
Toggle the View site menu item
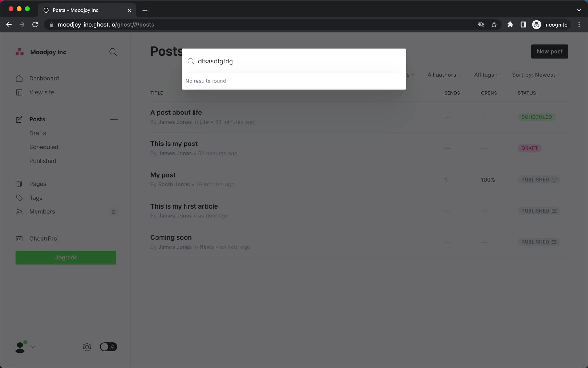point(42,92)
